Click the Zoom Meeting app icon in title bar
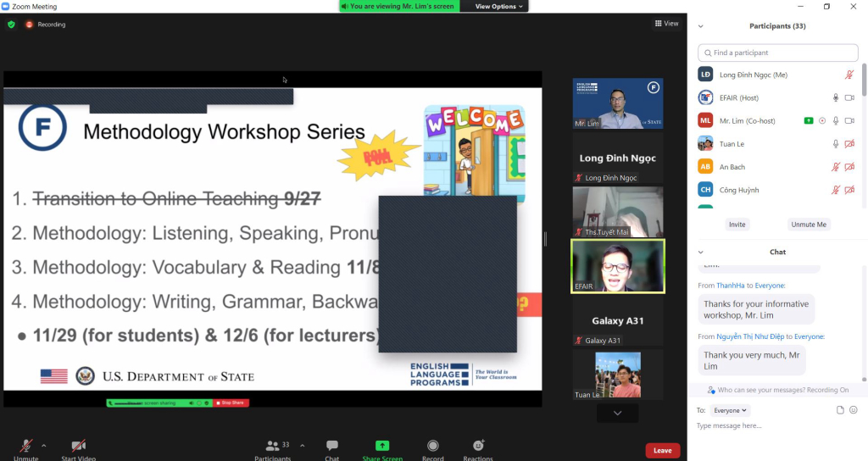This screenshot has width=868, height=461. [x=6, y=7]
